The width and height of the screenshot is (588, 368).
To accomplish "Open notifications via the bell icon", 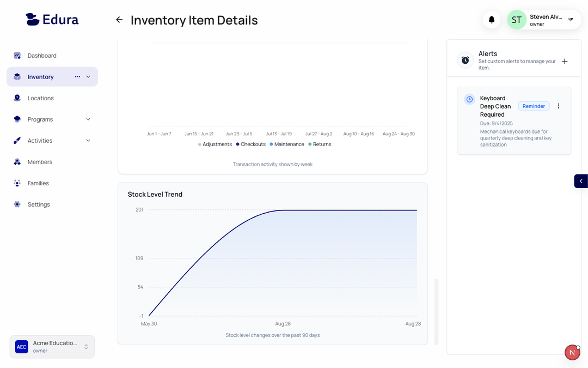I will click(x=491, y=19).
